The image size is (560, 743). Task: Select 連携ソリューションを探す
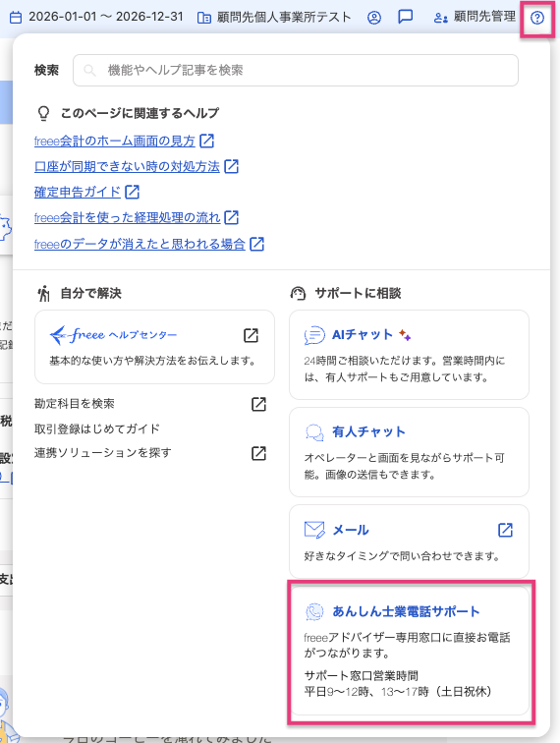click(103, 453)
